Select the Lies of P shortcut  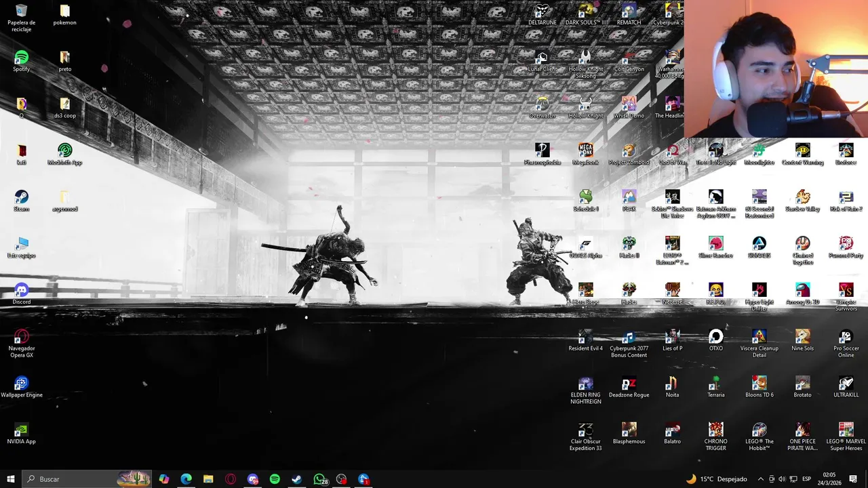672,341
